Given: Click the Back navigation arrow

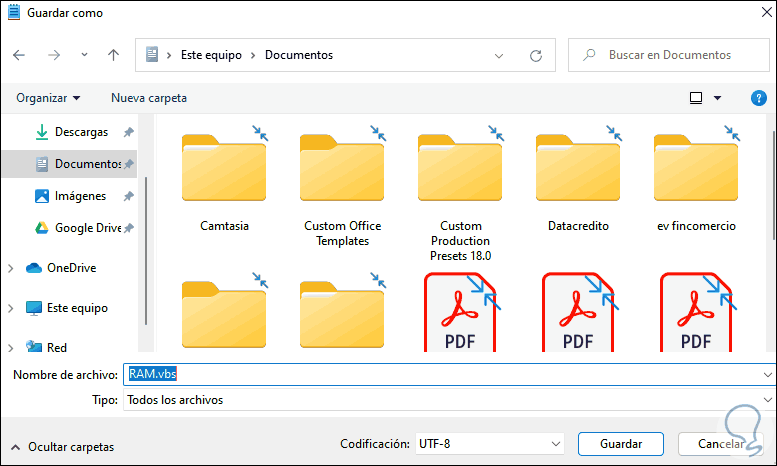Looking at the screenshot, I should pyautogui.click(x=19, y=55).
